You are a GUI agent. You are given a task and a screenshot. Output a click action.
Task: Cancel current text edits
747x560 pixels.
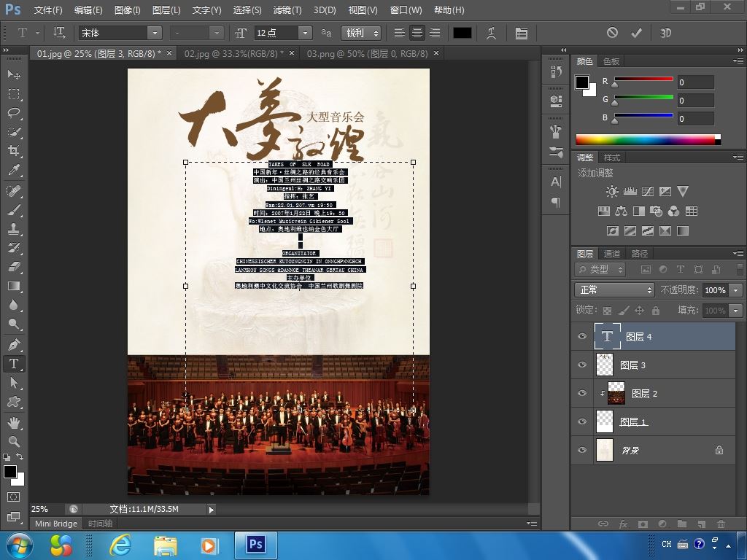point(612,32)
